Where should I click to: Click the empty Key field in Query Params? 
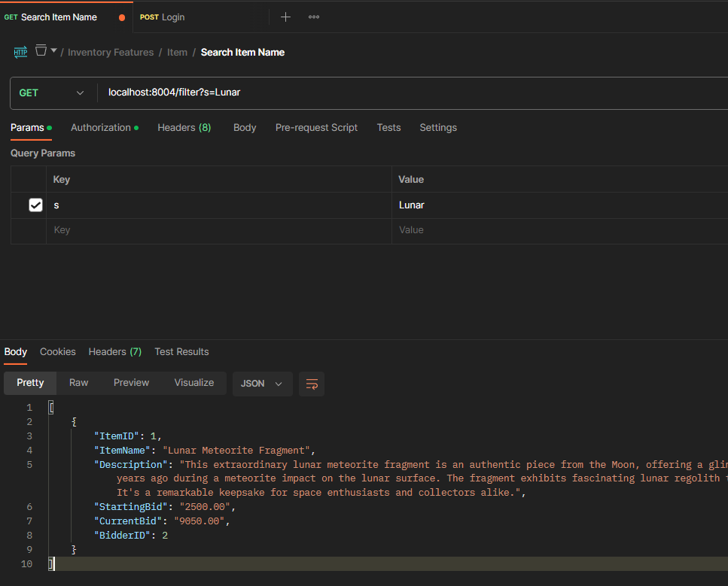(218, 230)
